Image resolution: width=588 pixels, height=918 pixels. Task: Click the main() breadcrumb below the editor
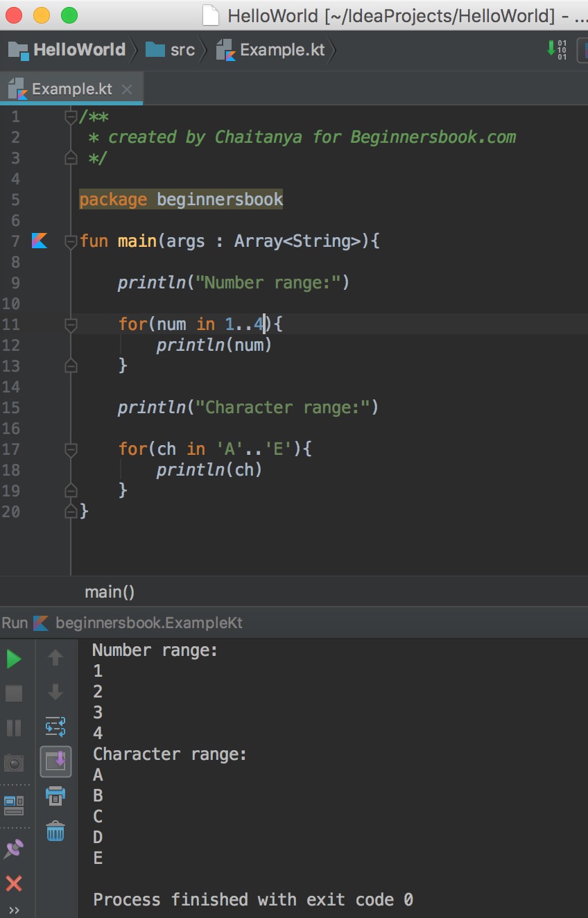pyautogui.click(x=110, y=592)
